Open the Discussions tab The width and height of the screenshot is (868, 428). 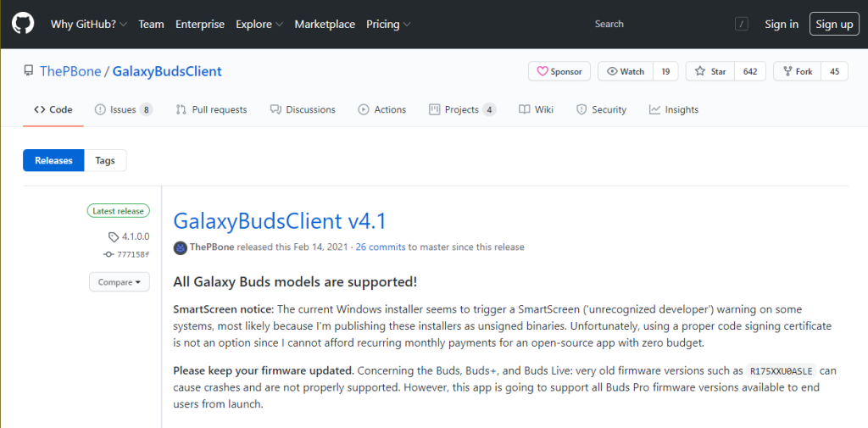(303, 109)
